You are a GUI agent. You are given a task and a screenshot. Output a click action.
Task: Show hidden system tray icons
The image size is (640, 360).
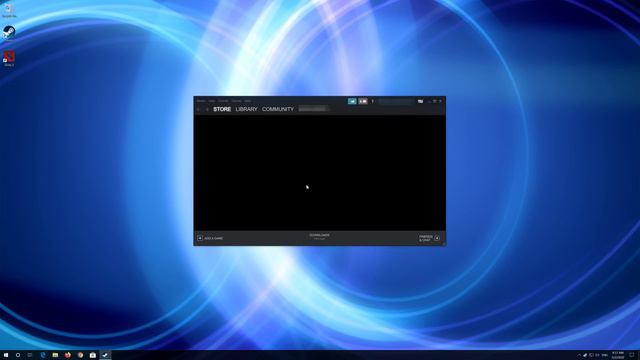tap(579, 355)
